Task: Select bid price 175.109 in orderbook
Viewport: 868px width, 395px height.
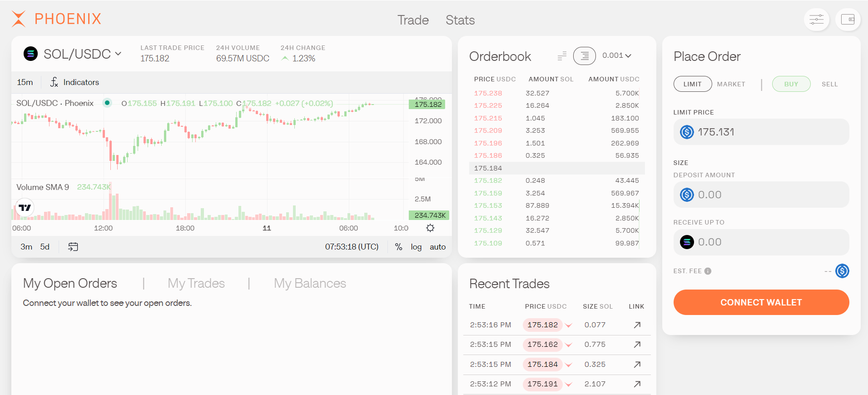Action: click(488, 243)
